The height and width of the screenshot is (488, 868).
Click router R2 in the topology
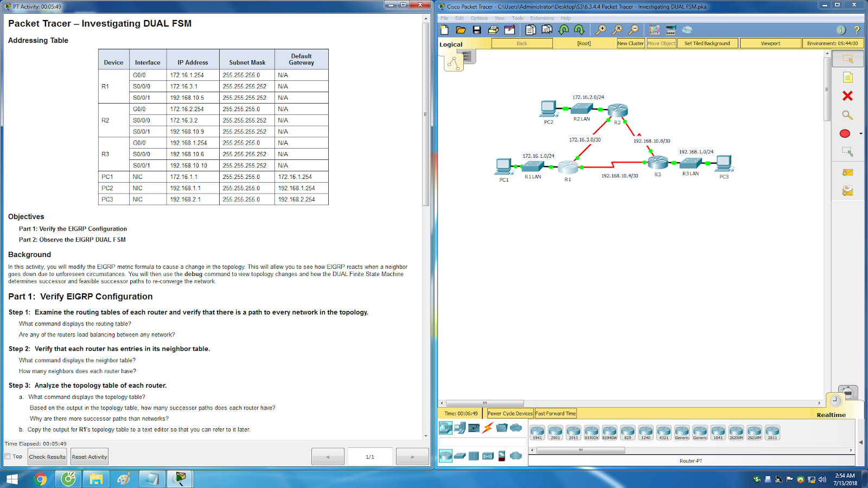(617, 111)
